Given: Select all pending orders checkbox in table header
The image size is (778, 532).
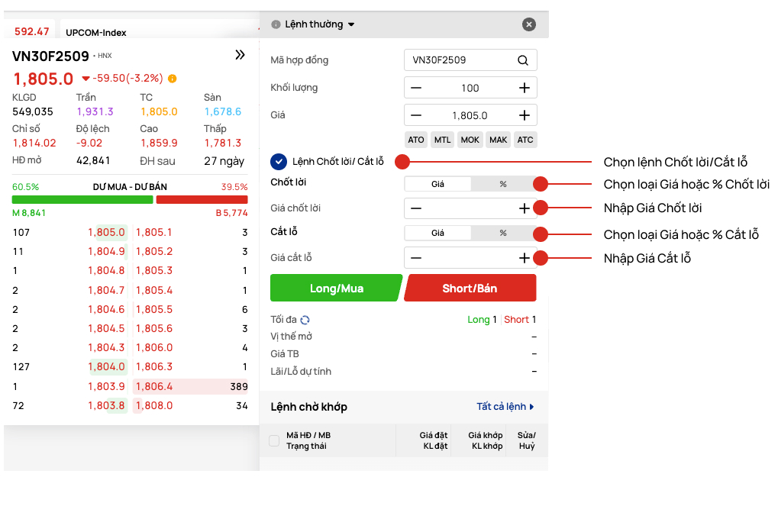Looking at the screenshot, I should click(274, 440).
